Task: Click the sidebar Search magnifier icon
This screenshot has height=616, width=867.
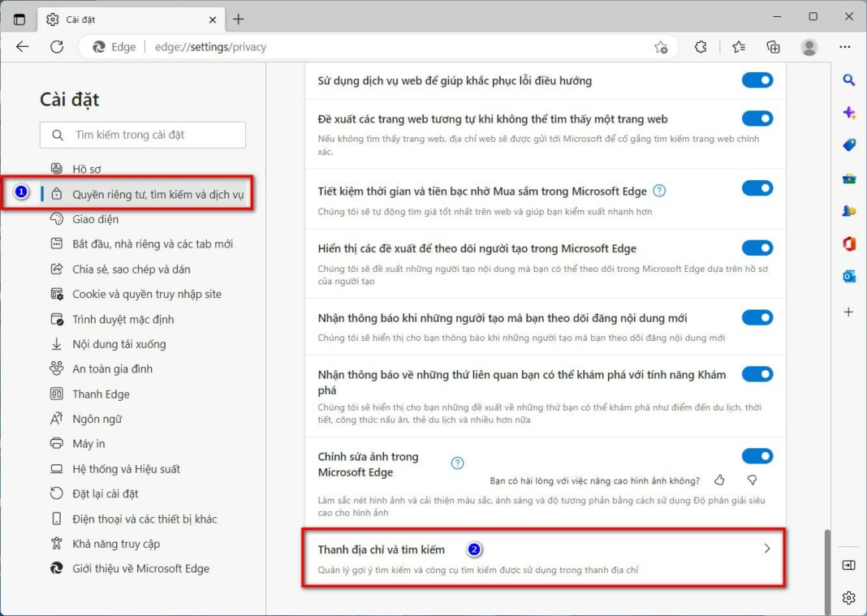Action: click(849, 80)
